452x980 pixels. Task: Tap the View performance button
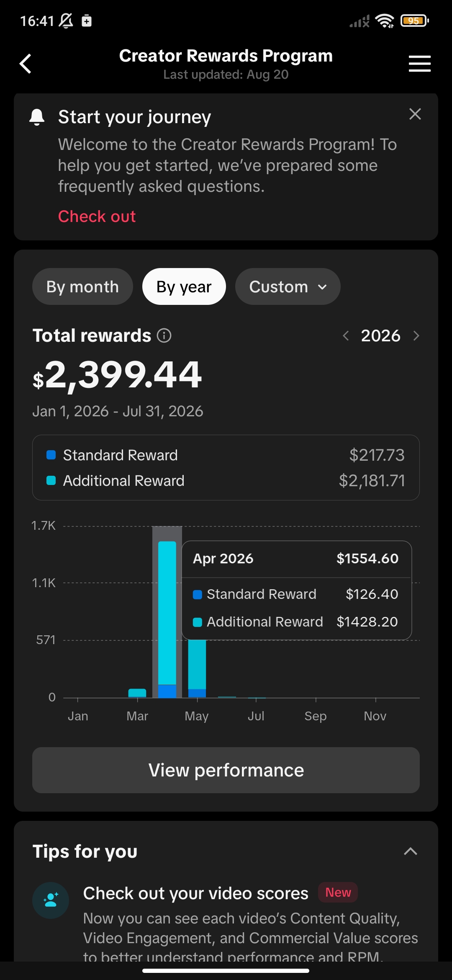pos(226,770)
